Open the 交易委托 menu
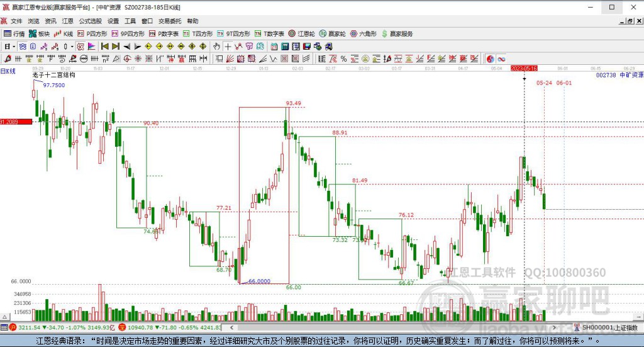The image size is (644, 347). pyautogui.click(x=170, y=21)
